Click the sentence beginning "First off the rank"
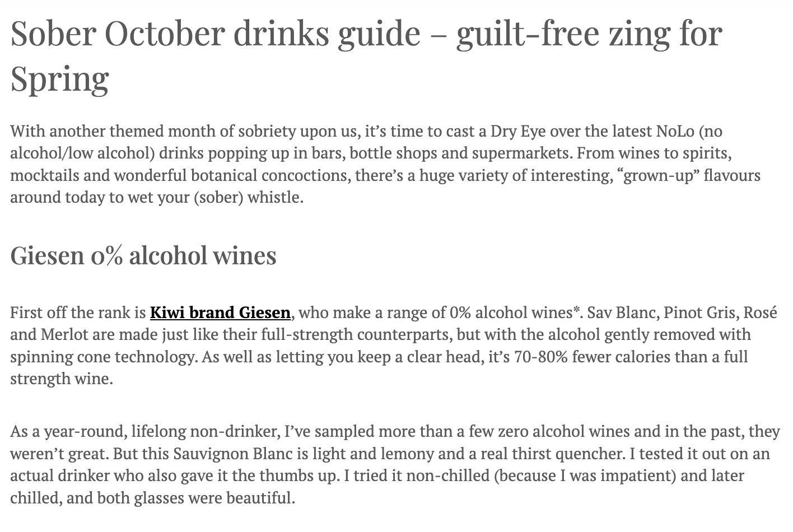This screenshot has width=793, height=532. 298,312
